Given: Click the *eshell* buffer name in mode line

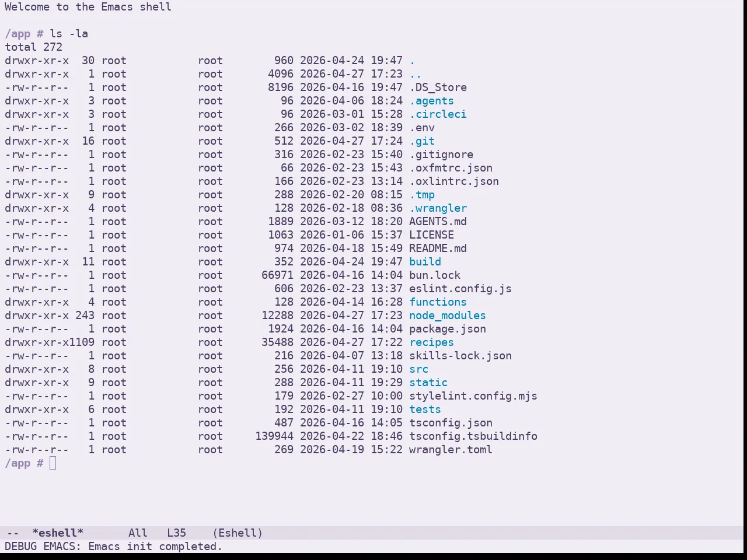Looking at the screenshot, I should (58, 533).
